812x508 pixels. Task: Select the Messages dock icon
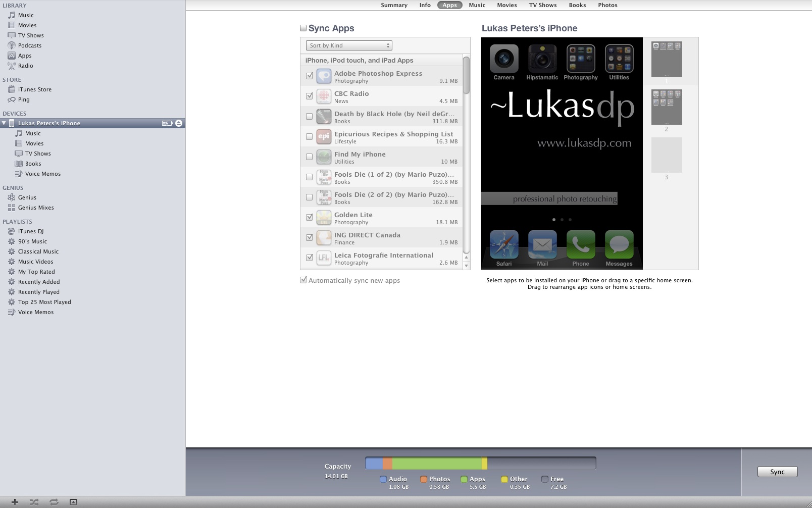coord(619,245)
